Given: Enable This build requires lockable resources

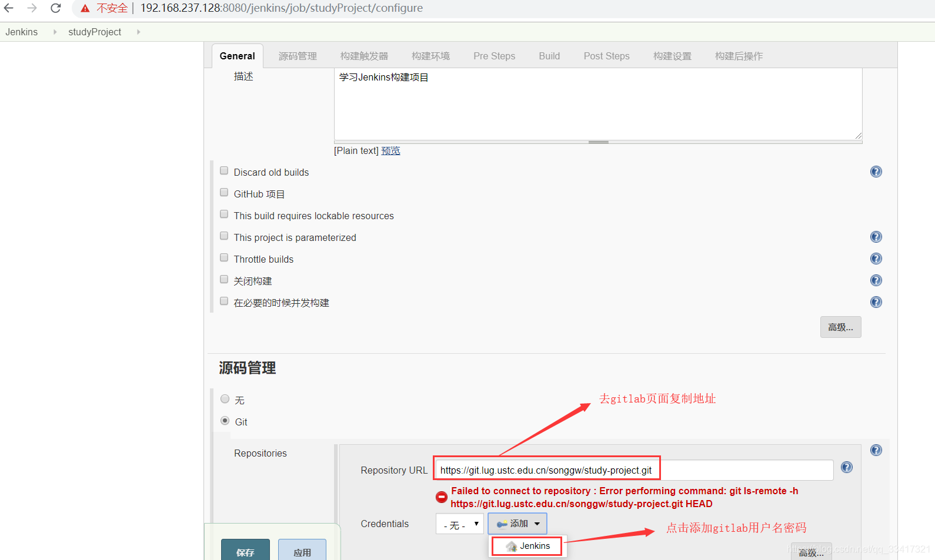Looking at the screenshot, I should pyautogui.click(x=224, y=214).
